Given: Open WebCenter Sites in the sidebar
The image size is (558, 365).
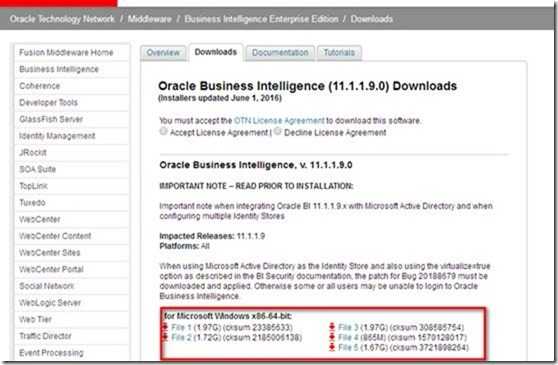Looking at the screenshot, I should [x=49, y=253].
